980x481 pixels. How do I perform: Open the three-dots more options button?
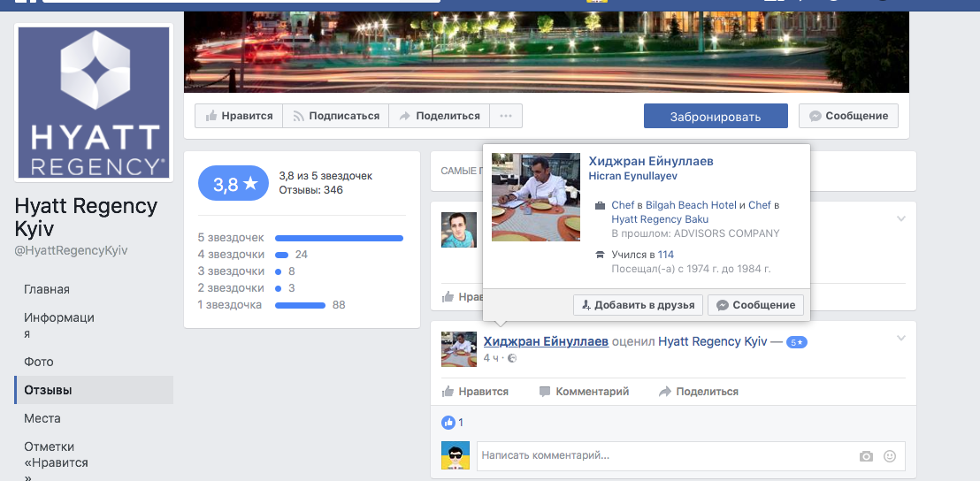[x=505, y=116]
